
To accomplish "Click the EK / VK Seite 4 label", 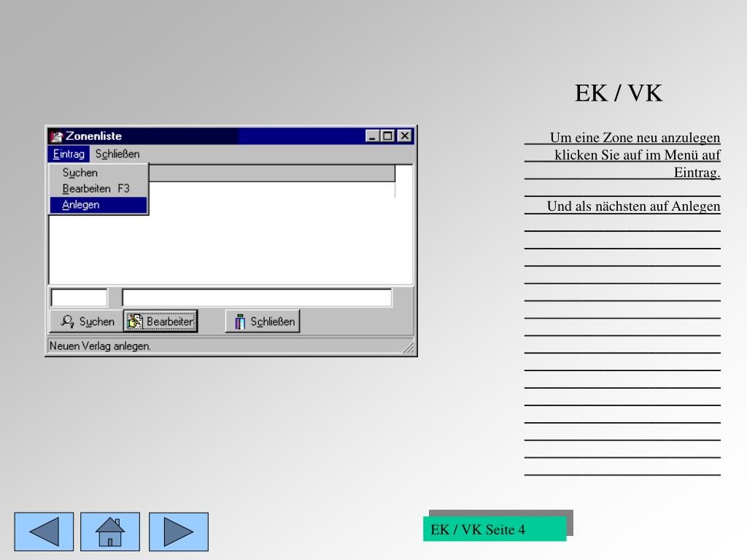I will coord(495,529).
